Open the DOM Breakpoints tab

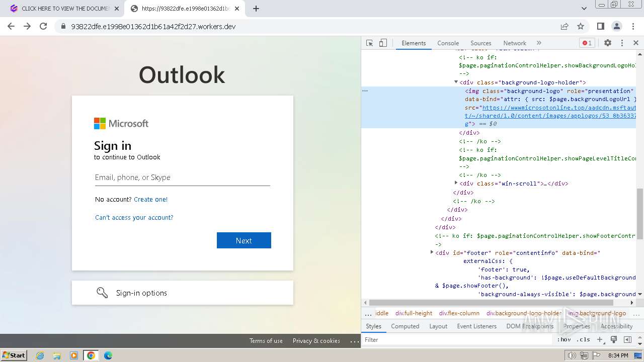point(530,326)
